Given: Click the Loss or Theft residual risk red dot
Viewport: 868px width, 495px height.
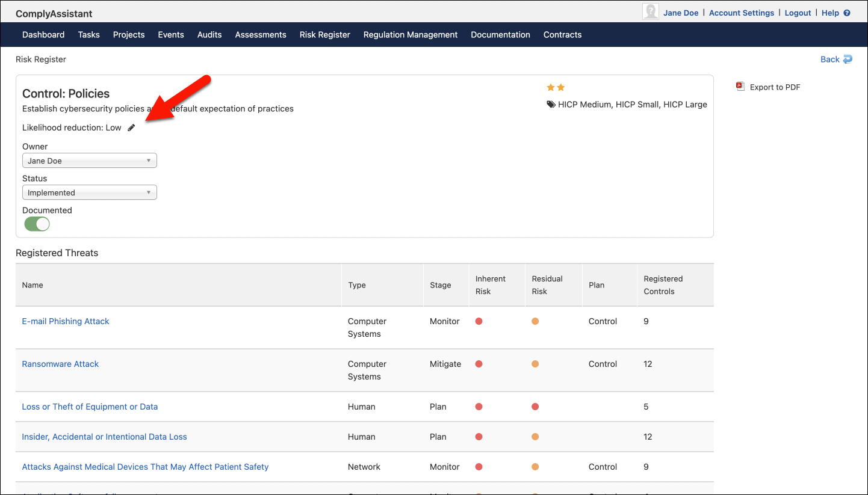Looking at the screenshot, I should tap(535, 407).
